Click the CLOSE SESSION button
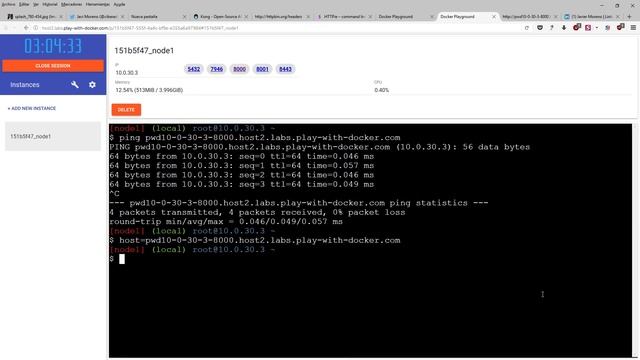 (x=53, y=66)
